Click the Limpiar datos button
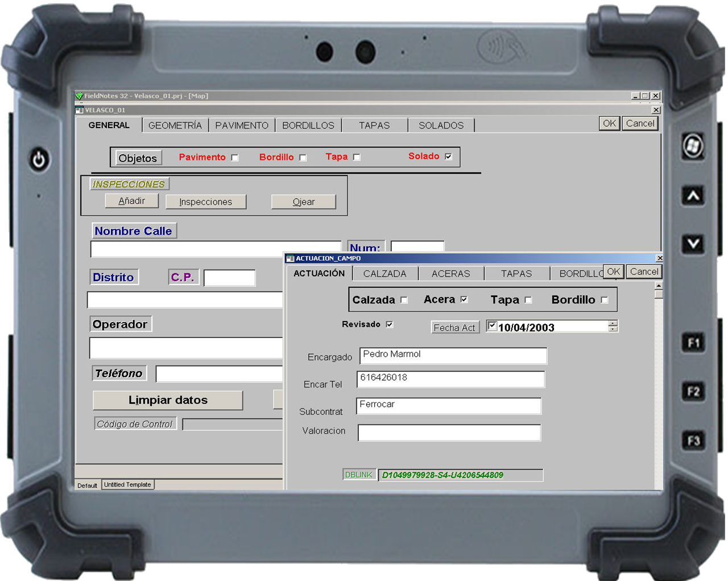The height and width of the screenshot is (581, 728). click(168, 400)
